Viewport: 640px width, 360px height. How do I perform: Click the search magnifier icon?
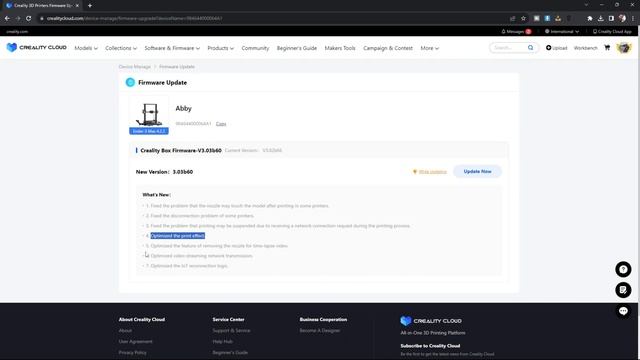click(530, 48)
